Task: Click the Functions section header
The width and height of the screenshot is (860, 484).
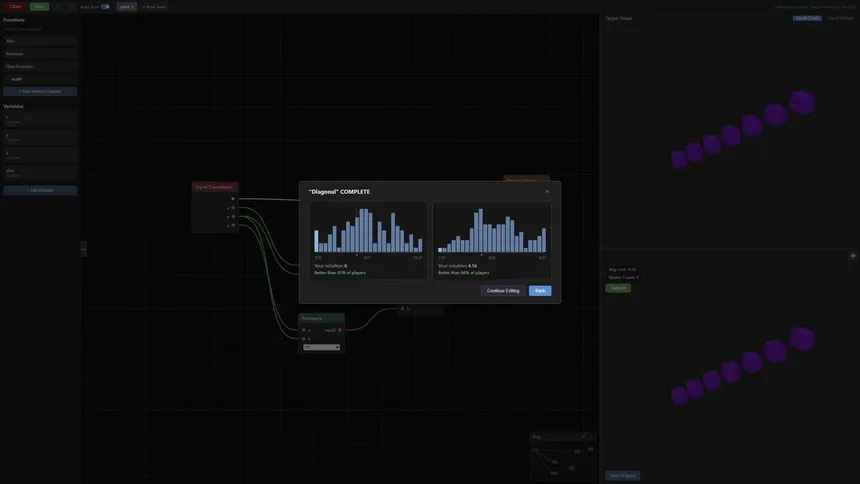Action: pyautogui.click(x=14, y=20)
